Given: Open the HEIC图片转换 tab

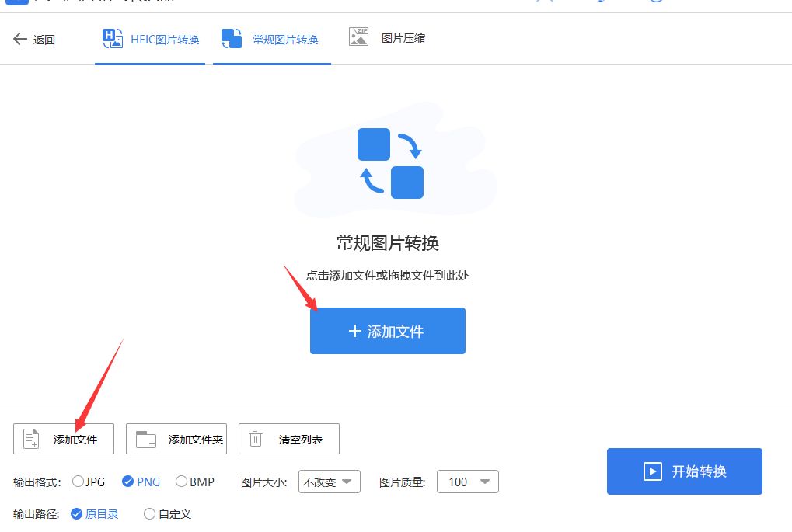Looking at the screenshot, I should tap(150, 39).
